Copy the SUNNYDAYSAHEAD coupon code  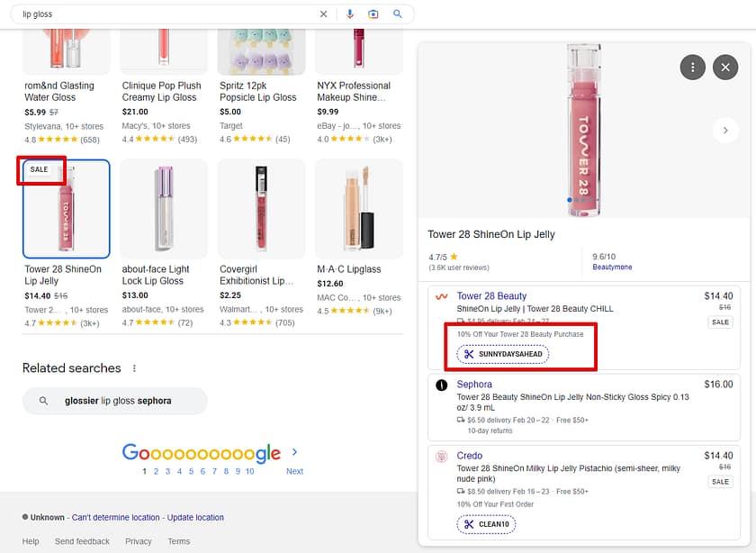pos(502,354)
